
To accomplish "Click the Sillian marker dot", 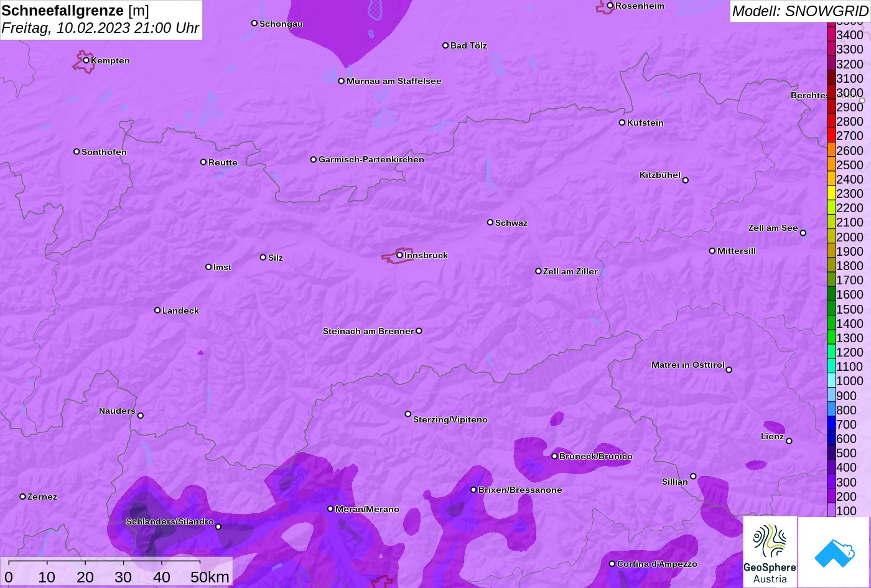I will [x=694, y=477].
